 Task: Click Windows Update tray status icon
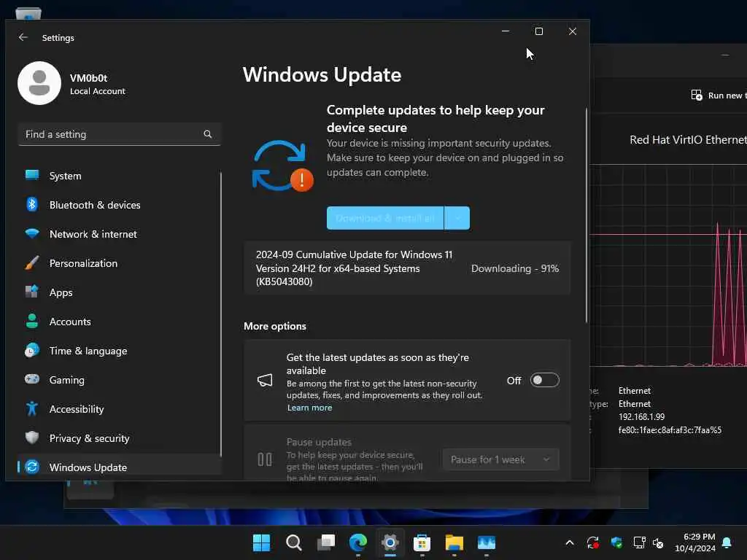(x=592, y=542)
